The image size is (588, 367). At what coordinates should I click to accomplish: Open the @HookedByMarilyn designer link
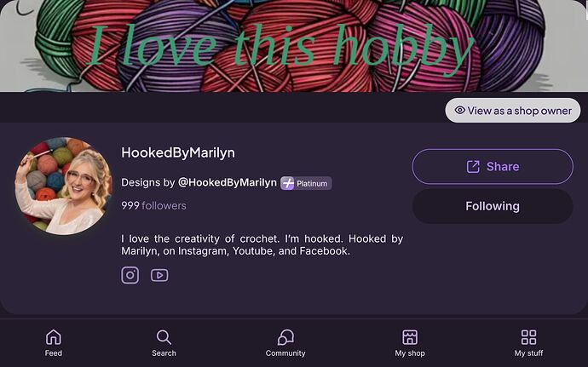tap(227, 182)
